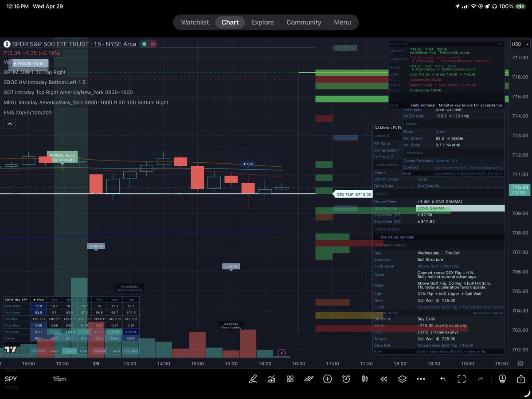Select DPHM 300 1 30 indicator legend
This screenshot has width=532, height=399.
point(35,72)
